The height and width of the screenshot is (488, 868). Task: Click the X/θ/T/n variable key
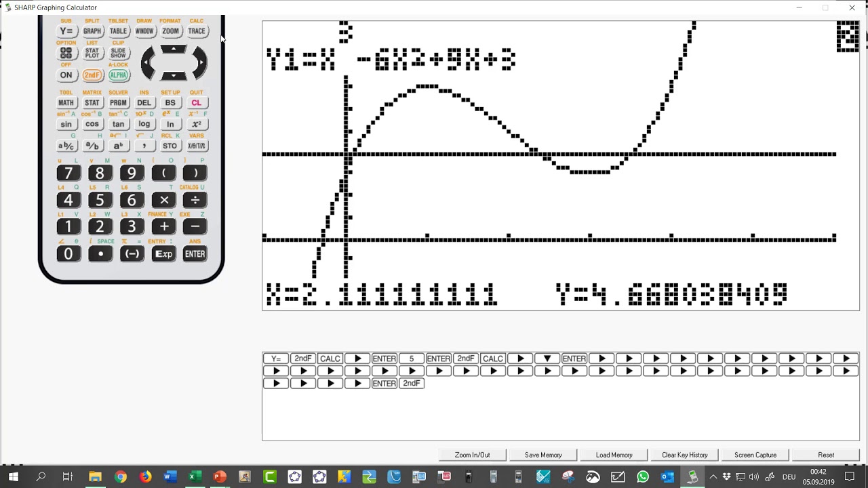[196, 146]
